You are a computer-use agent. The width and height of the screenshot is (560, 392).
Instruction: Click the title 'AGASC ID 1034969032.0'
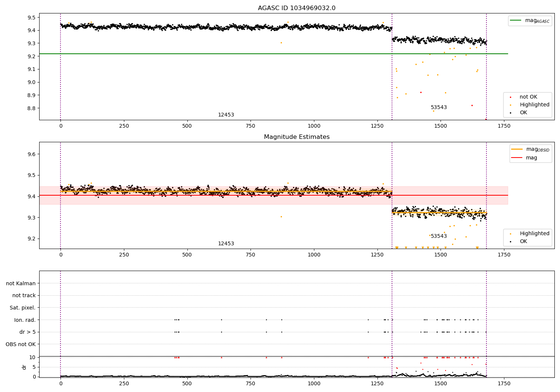tap(296, 8)
